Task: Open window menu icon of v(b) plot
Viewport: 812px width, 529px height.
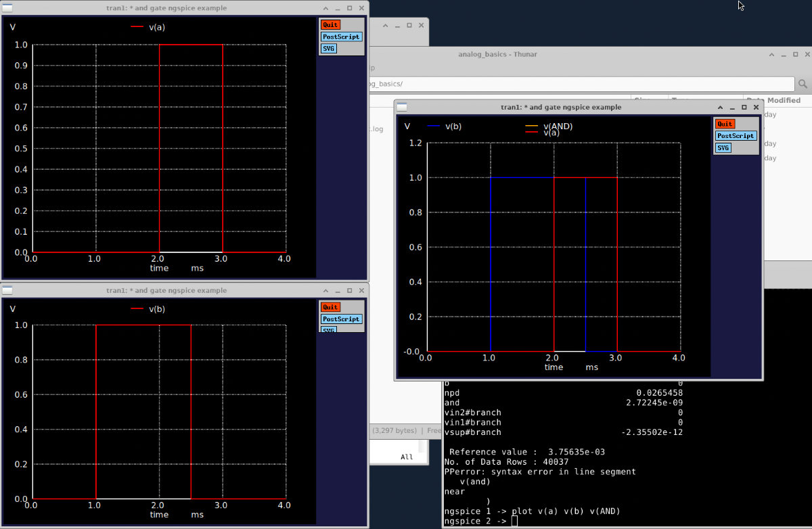Action: [x=8, y=290]
